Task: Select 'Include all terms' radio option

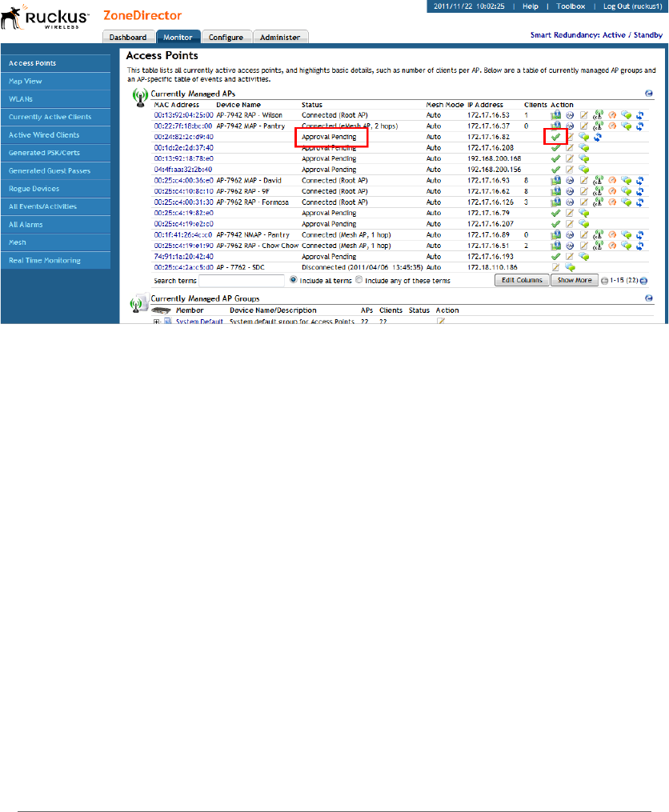Action: [x=294, y=280]
